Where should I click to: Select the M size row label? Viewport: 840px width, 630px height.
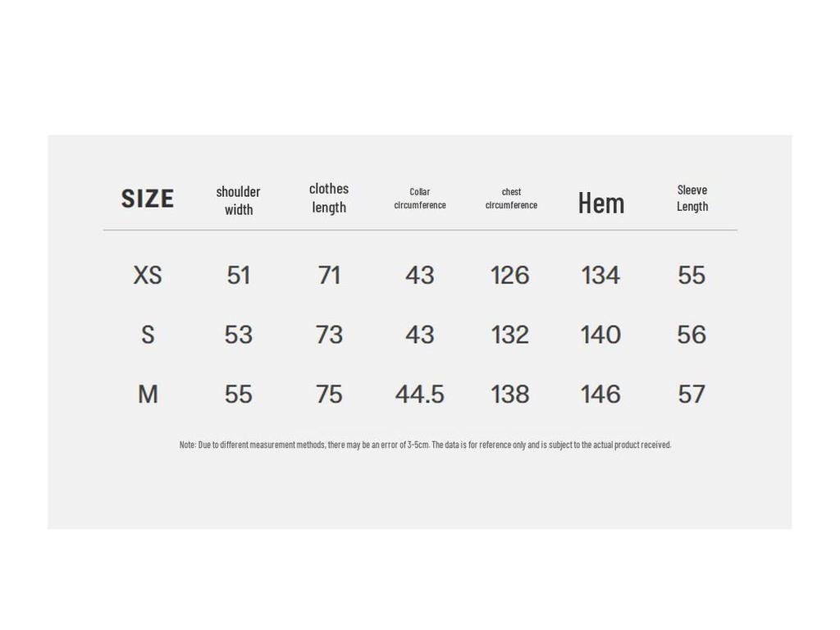(x=148, y=395)
